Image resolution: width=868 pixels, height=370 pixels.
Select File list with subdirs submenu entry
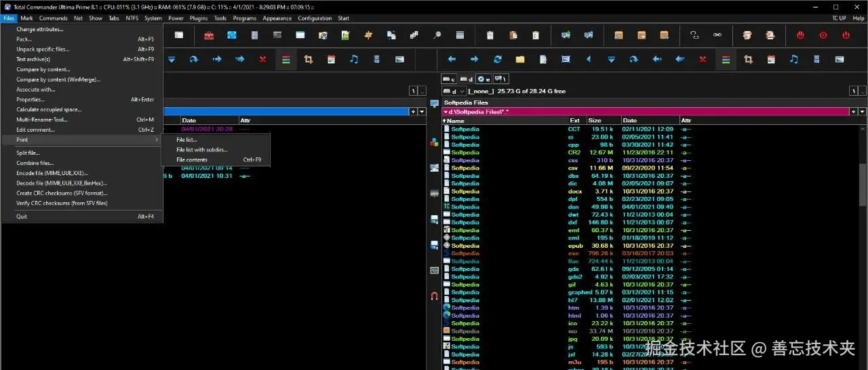tap(216, 149)
